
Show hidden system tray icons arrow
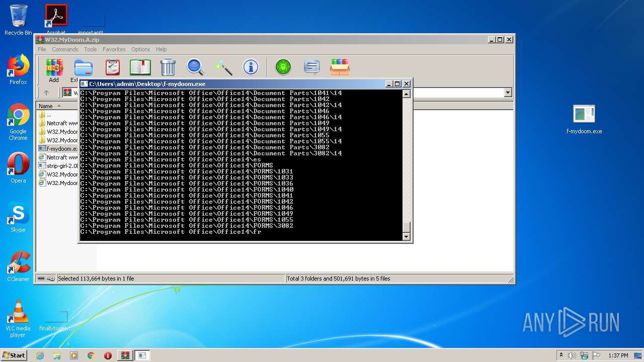pos(561,355)
